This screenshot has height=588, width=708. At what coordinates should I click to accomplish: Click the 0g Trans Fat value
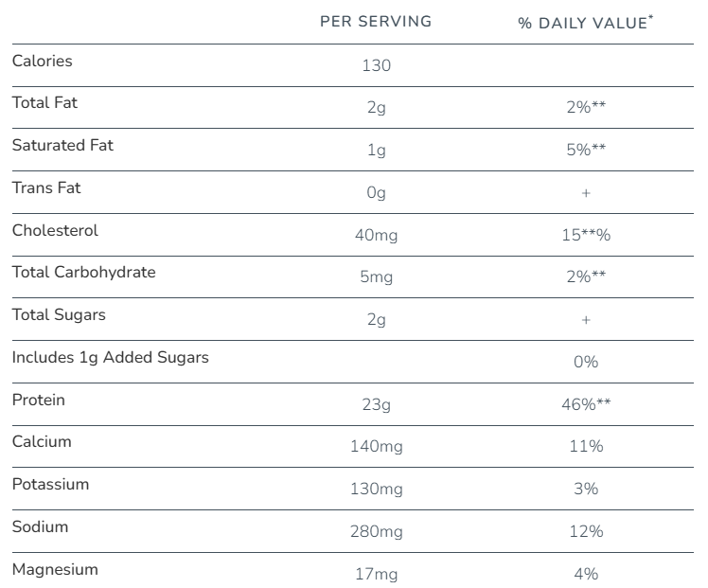pyautogui.click(x=376, y=193)
